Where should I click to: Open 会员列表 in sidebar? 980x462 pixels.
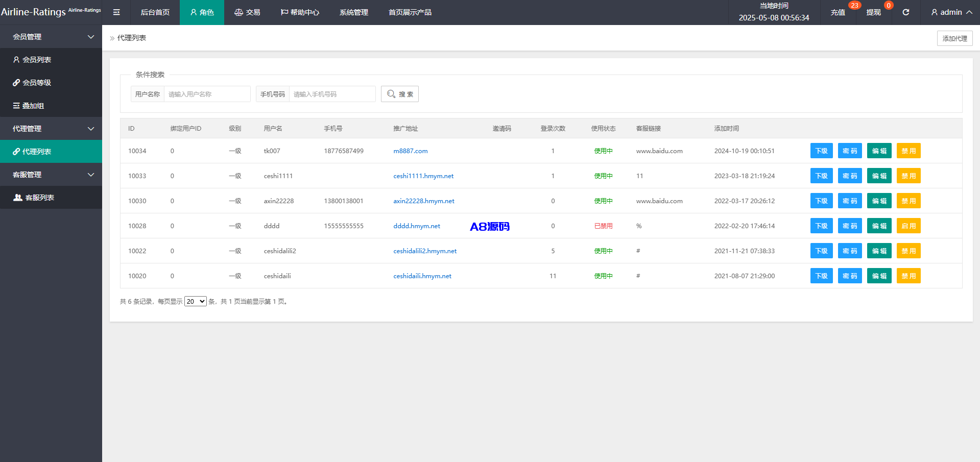point(51,60)
